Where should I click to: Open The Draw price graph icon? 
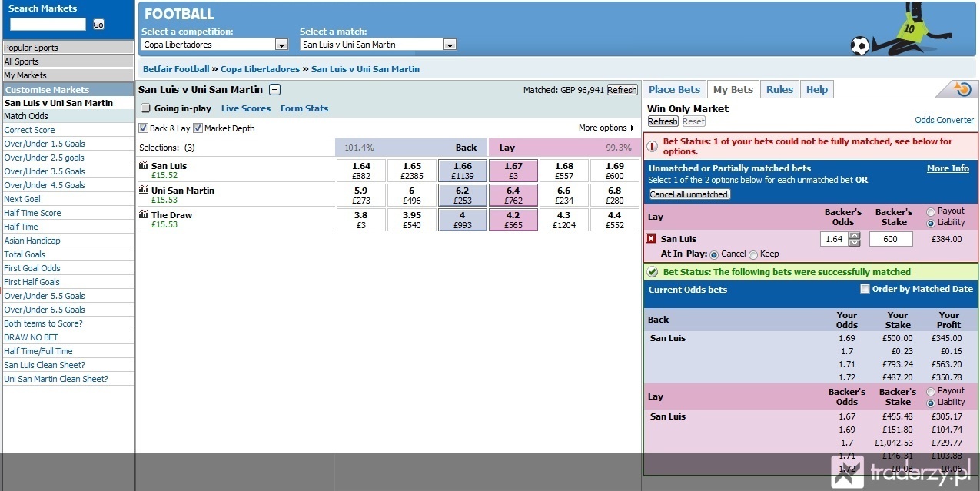click(x=144, y=214)
